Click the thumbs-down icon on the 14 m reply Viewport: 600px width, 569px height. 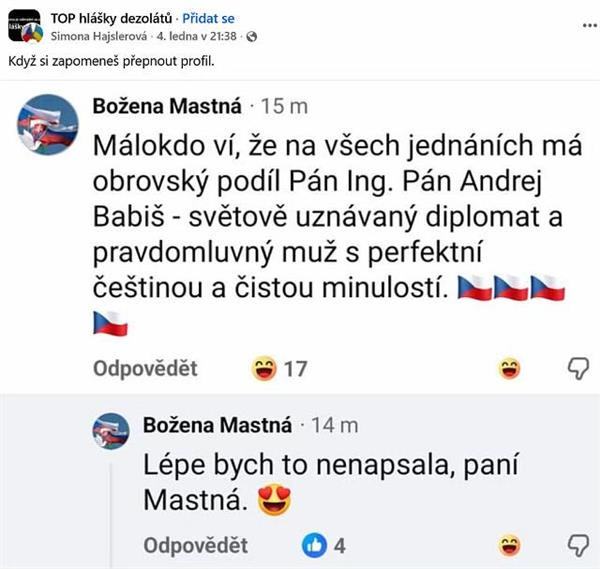click(x=578, y=546)
